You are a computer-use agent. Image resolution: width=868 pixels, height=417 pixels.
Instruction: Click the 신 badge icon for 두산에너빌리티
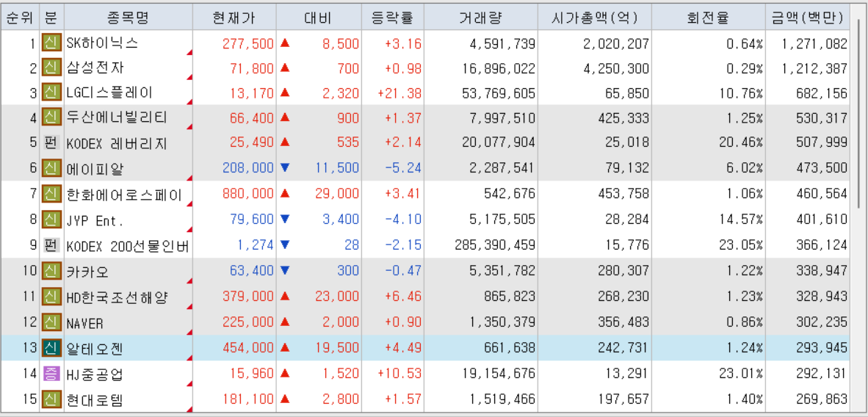coord(51,117)
